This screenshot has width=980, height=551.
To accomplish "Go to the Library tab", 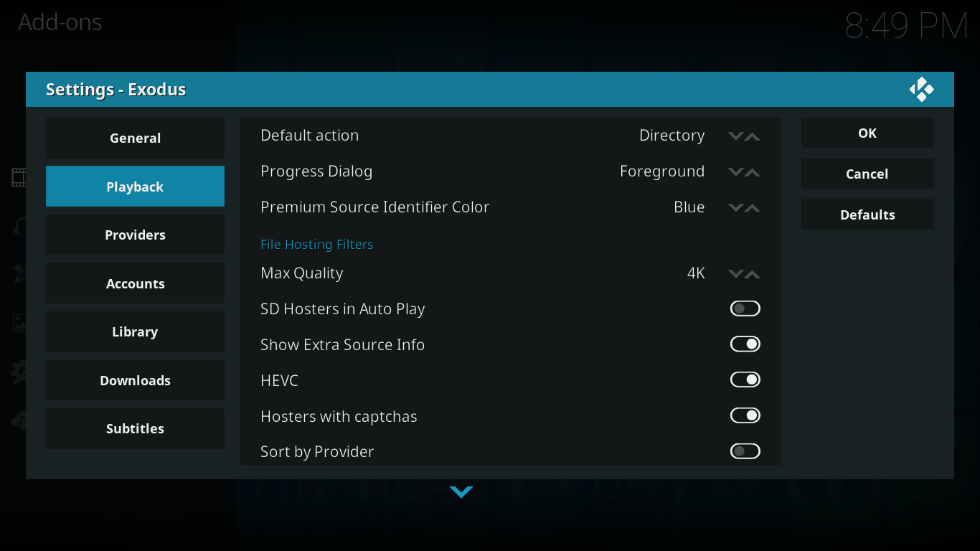I will tap(135, 331).
